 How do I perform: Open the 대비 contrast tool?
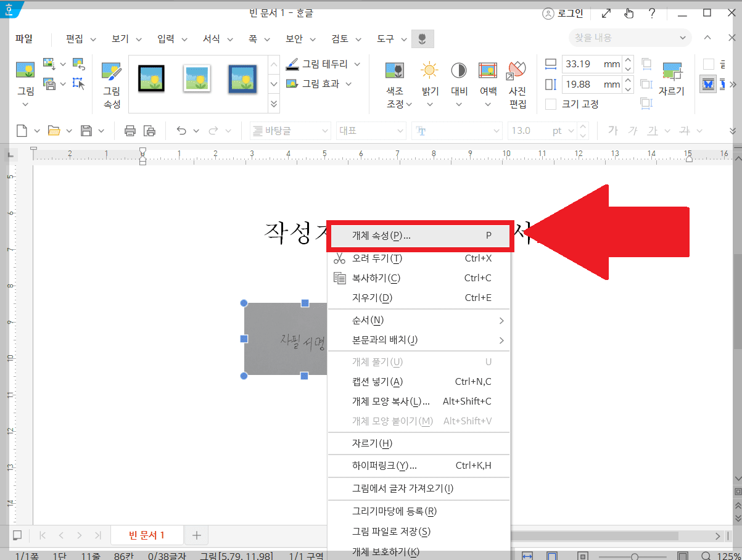pos(459,83)
